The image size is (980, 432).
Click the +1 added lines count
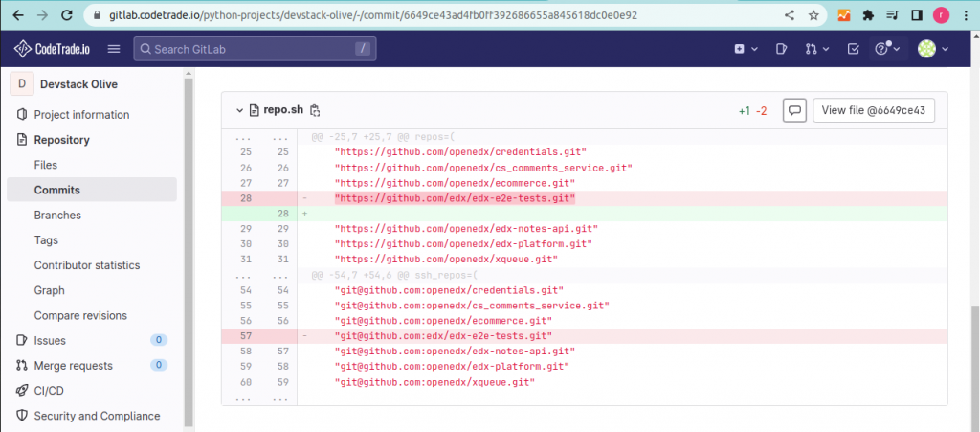[744, 111]
